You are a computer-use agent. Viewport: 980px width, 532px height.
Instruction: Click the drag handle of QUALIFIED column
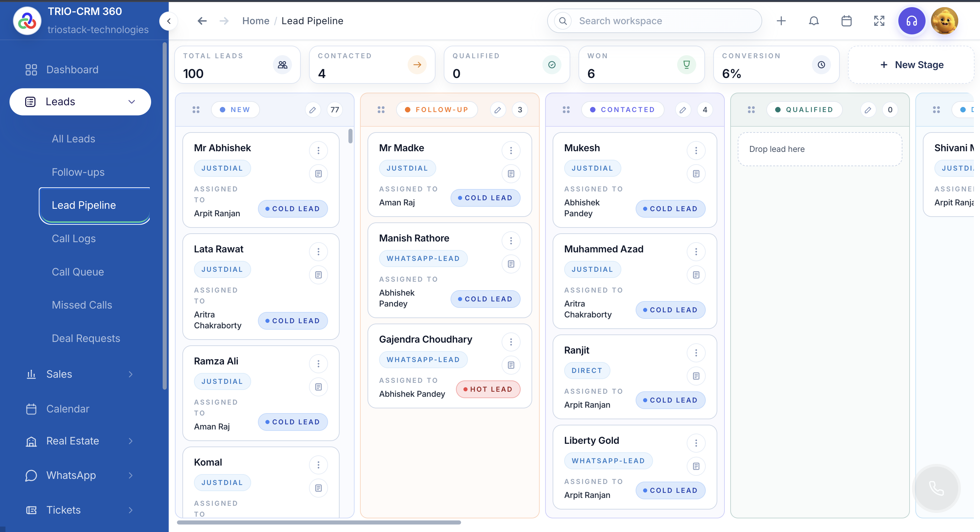point(751,110)
